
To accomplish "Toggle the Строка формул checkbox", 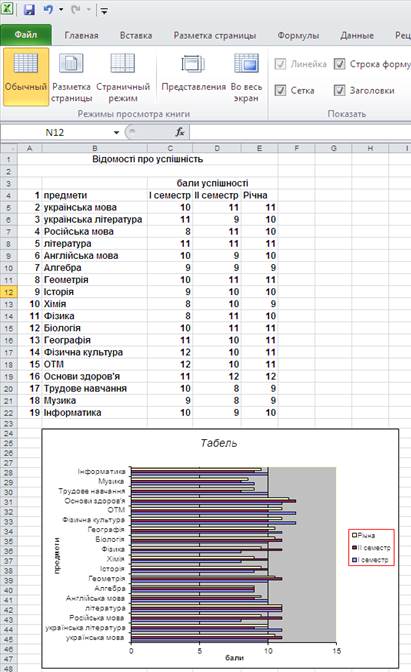I will (x=339, y=64).
